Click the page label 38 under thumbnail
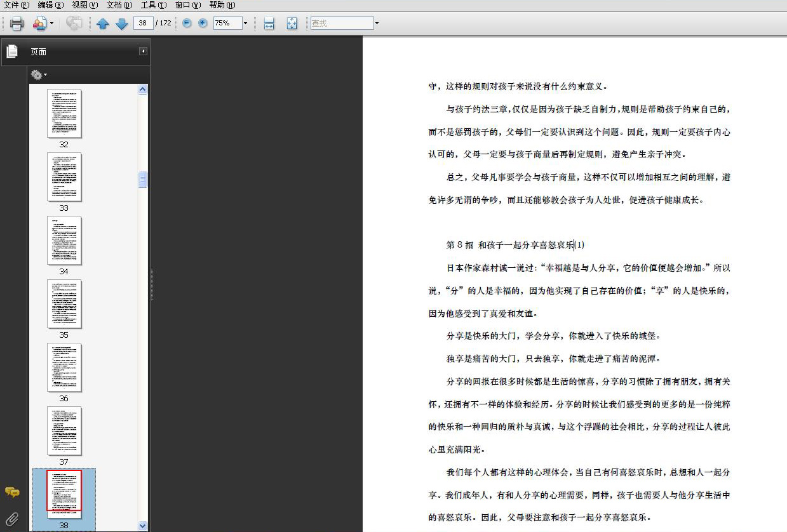This screenshot has width=787, height=532. [x=64, y=526]
